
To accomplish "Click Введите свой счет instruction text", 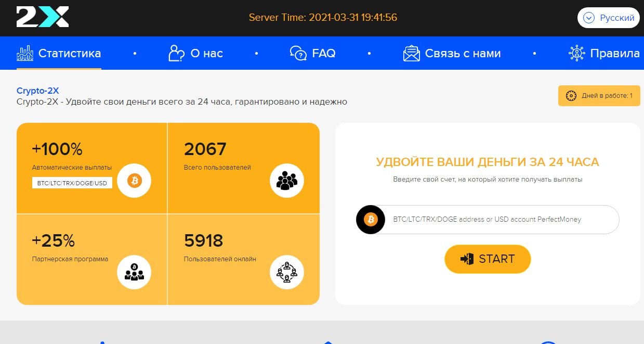I will point(488,180).
